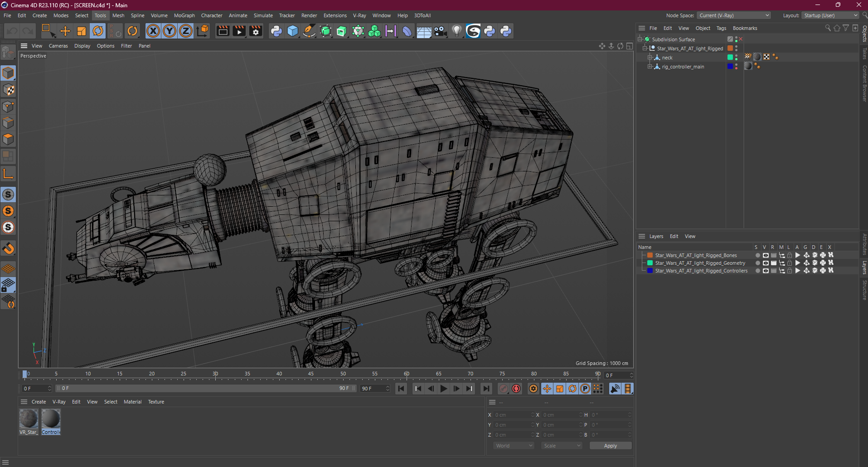Click the Record Active Objects button
This screenshot has height=467, width=868.
tap(503, 389)
